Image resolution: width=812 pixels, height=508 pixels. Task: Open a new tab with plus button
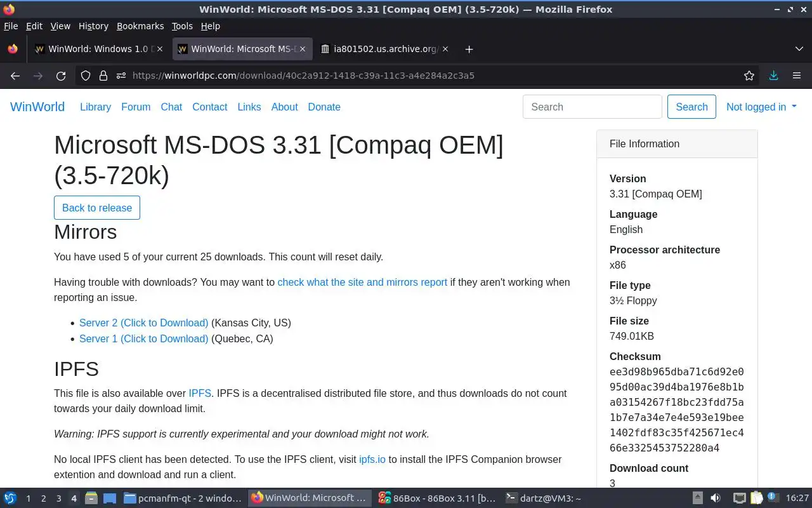(469, 49)
